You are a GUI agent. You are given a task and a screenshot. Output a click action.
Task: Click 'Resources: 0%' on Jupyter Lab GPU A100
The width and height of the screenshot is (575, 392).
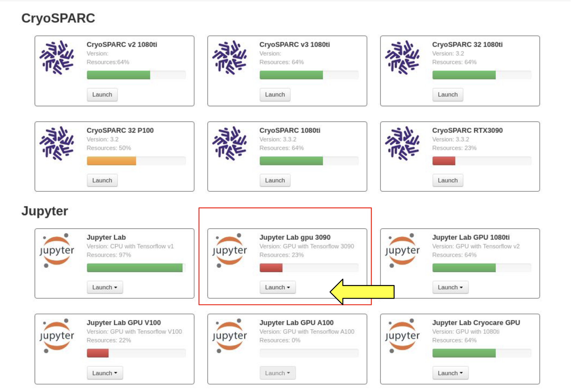click(x=280, y=340)
